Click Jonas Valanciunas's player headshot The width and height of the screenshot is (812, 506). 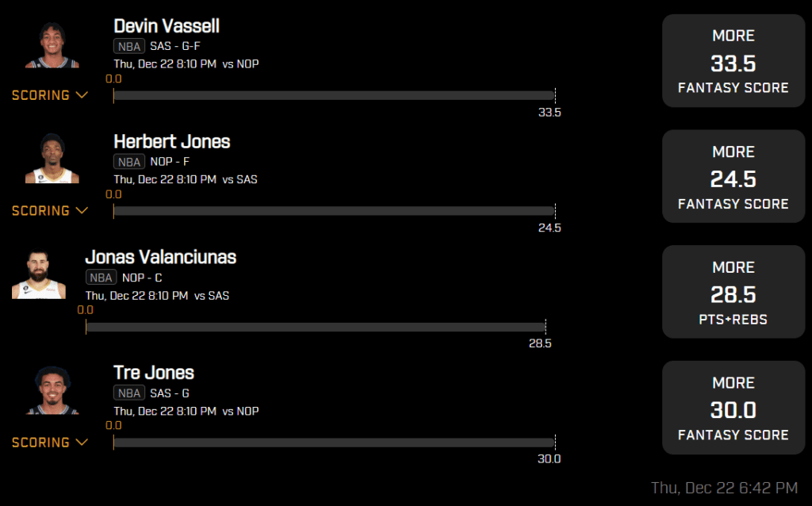click(39, 276)
